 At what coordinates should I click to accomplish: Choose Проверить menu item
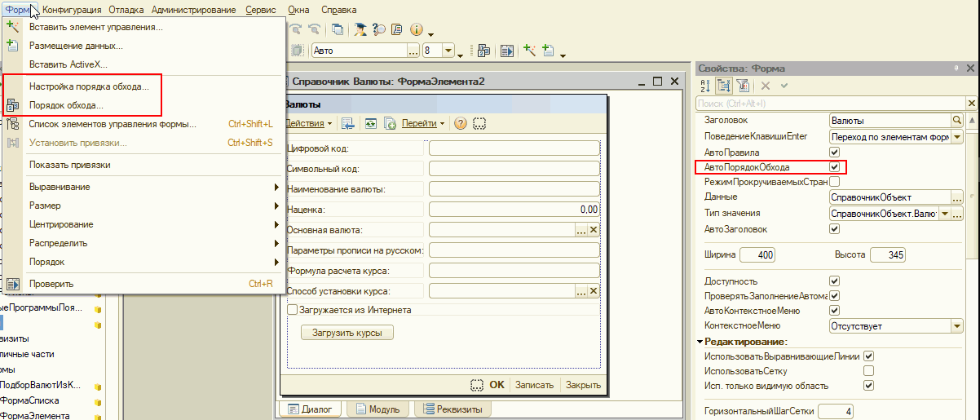143,284
